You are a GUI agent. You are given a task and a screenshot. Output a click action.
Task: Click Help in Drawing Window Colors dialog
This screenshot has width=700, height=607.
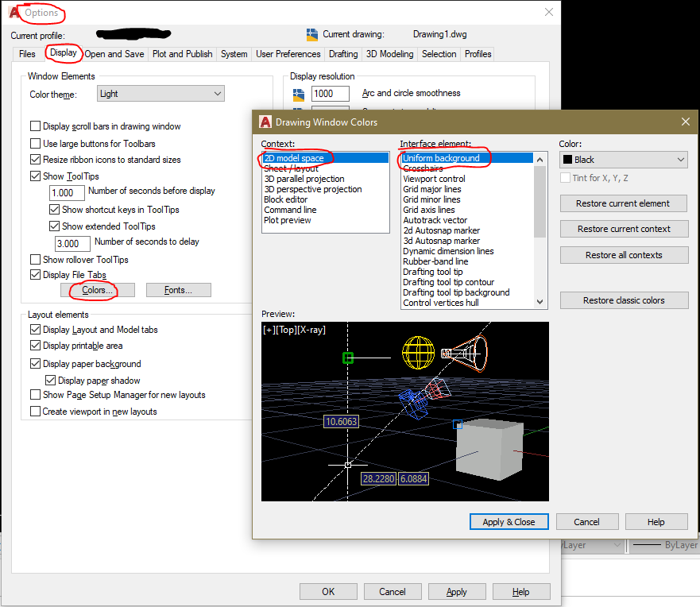[656, 522]
